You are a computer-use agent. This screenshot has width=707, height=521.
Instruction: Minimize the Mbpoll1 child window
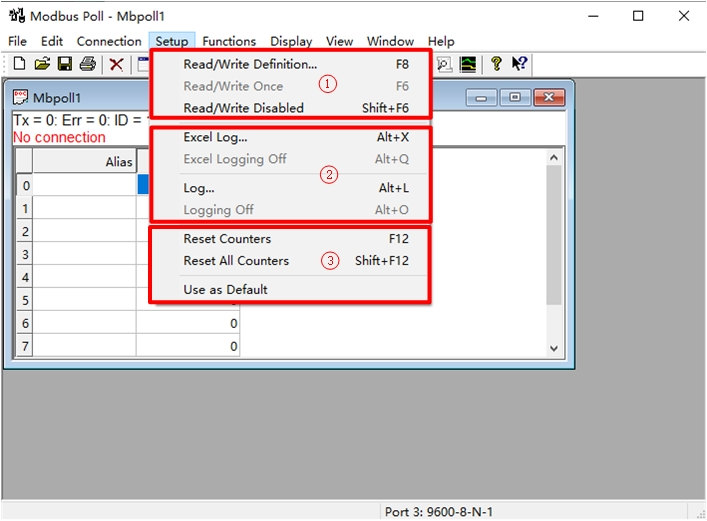point(481,97)
